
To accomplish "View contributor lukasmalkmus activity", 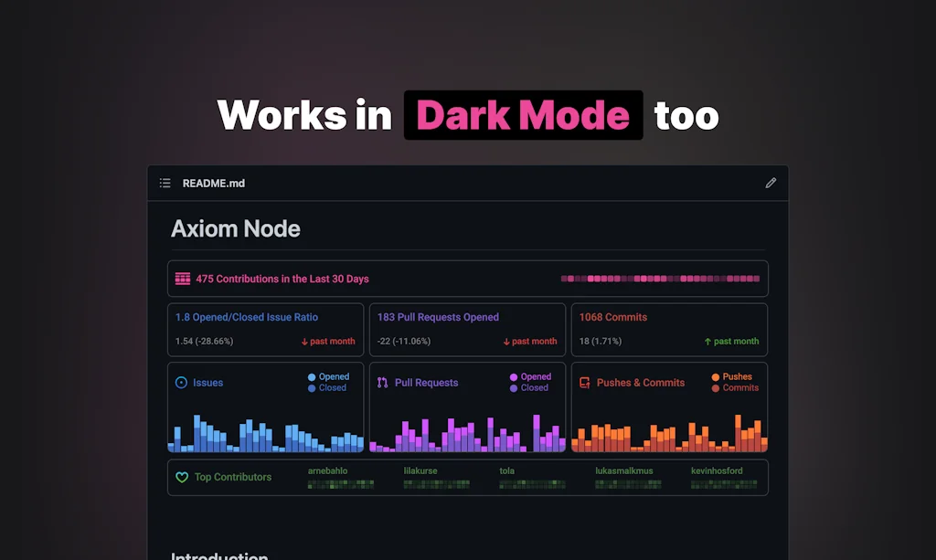I will (624, 471).
